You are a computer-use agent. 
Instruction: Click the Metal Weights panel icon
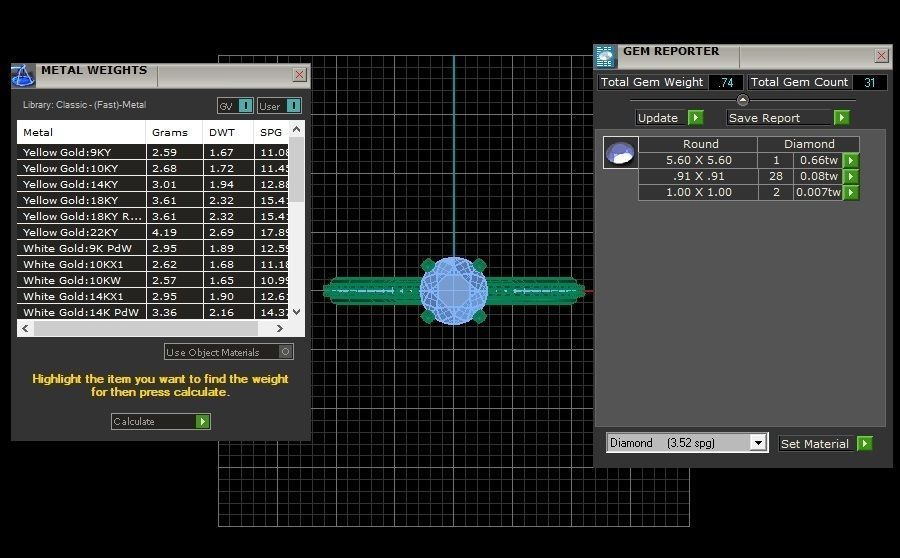point(23,76)
